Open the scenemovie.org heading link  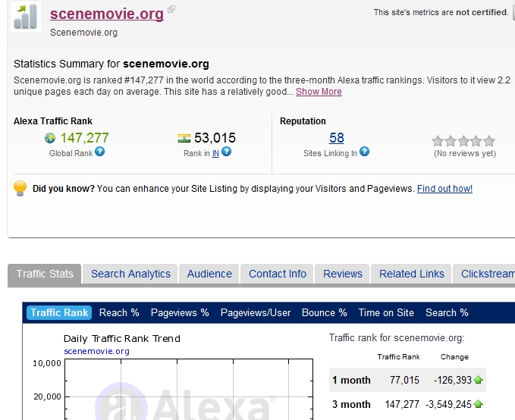click(107, 14)
